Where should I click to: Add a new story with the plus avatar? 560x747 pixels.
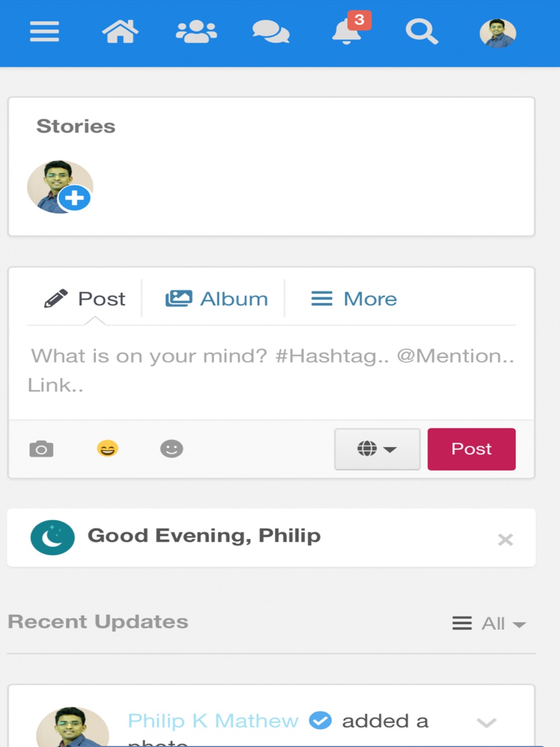click(x=60, y=187)
